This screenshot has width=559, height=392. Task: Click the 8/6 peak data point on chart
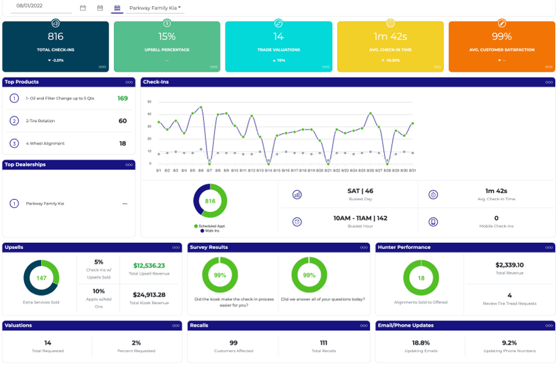click(201, 107)
